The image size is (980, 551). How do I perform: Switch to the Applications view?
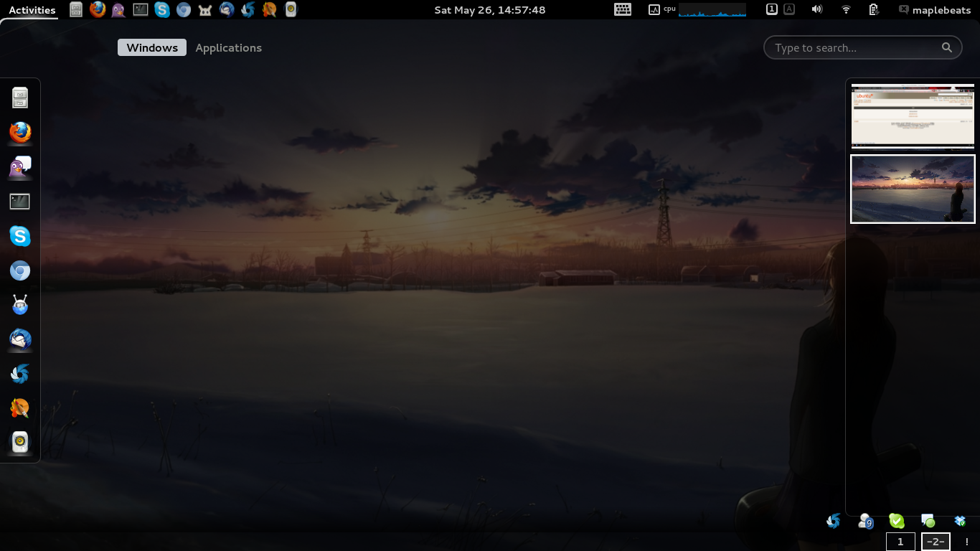229,47
